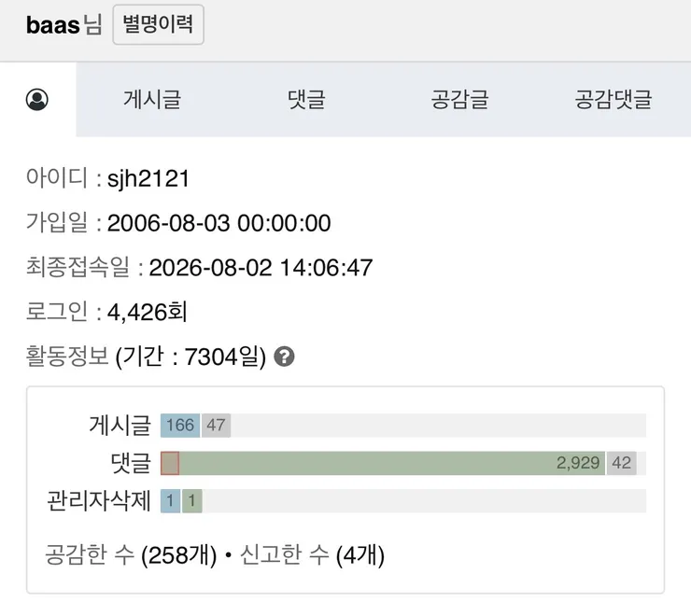
Task: Click the gray 47 posts bar segment
Action: tap(216, 426)
